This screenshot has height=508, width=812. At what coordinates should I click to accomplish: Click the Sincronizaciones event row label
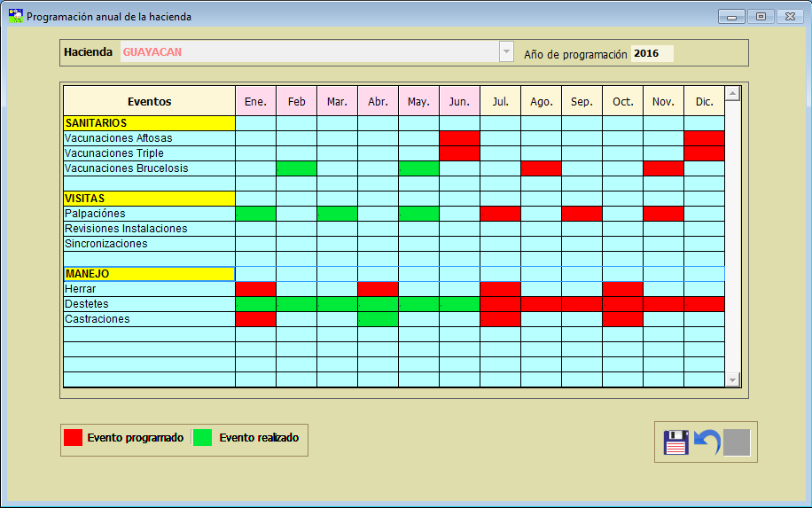(149, 244)
